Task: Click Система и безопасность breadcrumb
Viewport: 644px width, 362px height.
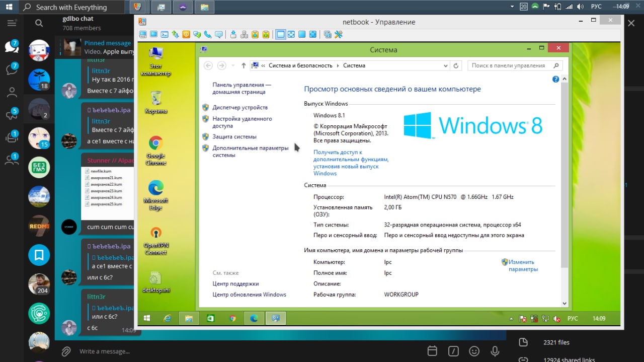Action: 300,65
